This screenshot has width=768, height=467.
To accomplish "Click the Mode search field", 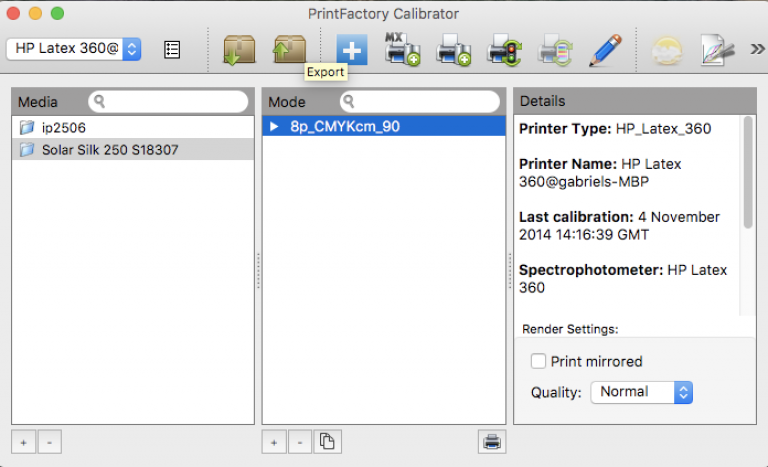I will (420, 101).
